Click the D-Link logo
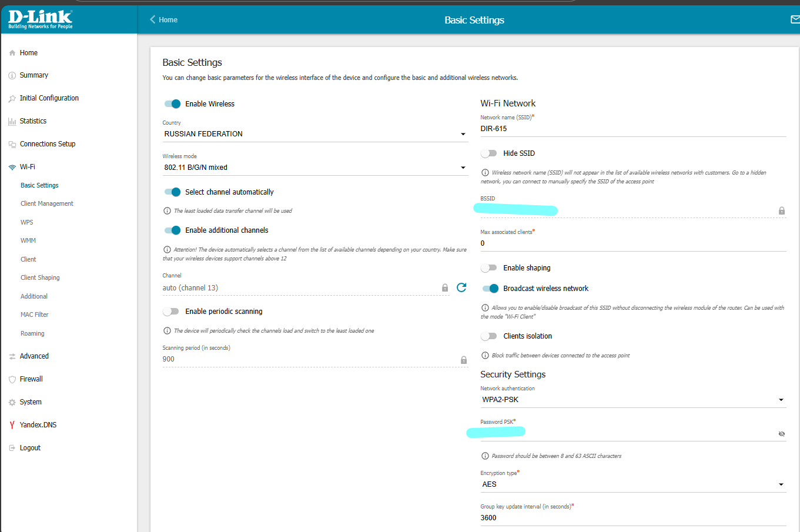800x532 pixels. (41, 19)
